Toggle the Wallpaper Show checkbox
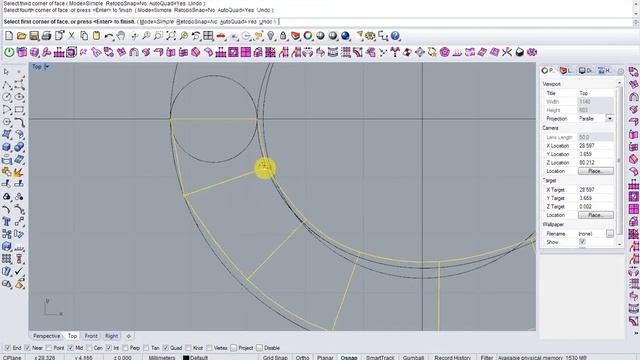640x360 pixels. click(582, 242)
